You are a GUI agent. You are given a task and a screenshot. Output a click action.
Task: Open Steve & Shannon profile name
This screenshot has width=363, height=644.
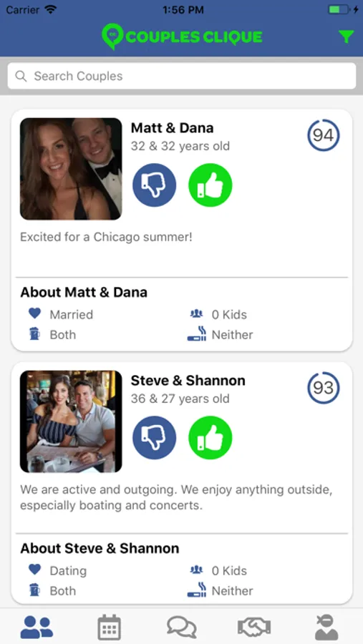(188, 381)
